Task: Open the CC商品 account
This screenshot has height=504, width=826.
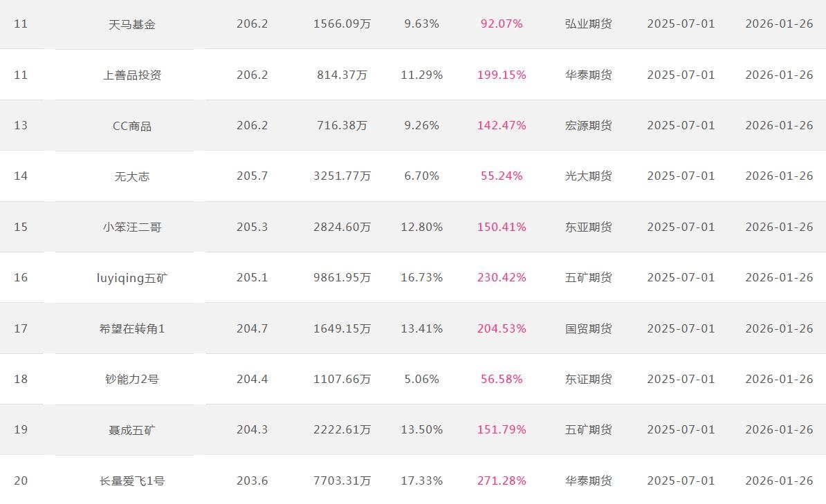Action: coord(131,126)
